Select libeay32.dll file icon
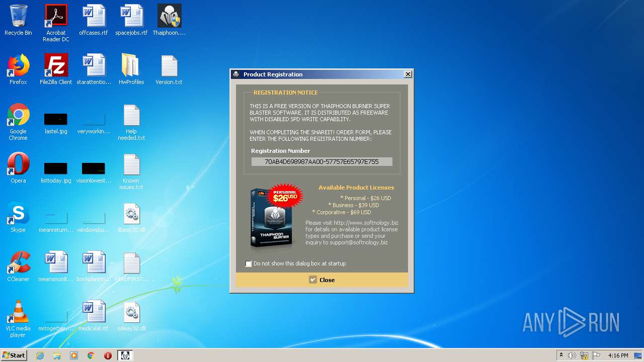This screenshot has height=362, width=644. (x=131, y=217)
